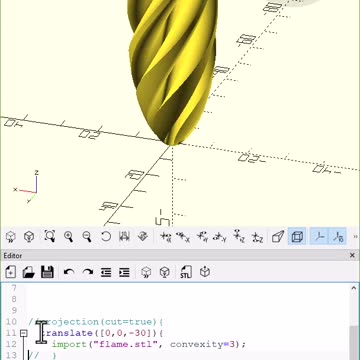Undo the last edit
This screenshot has height=360, width=360.
coord(69,272)
